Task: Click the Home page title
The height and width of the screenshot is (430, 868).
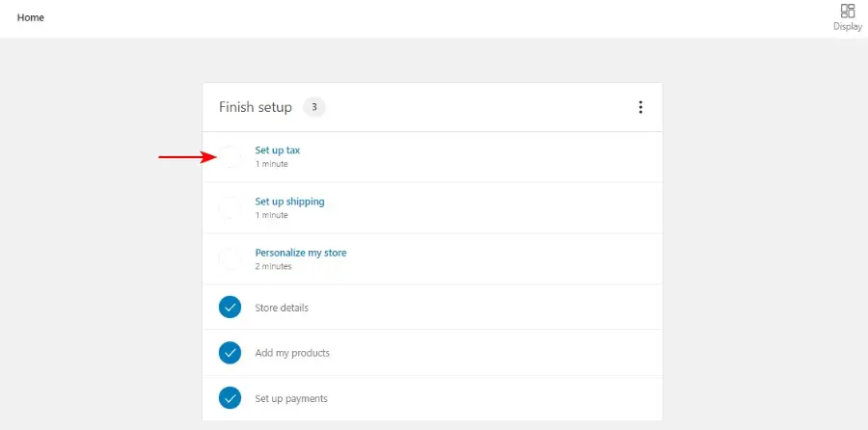Action: point(31,17)
